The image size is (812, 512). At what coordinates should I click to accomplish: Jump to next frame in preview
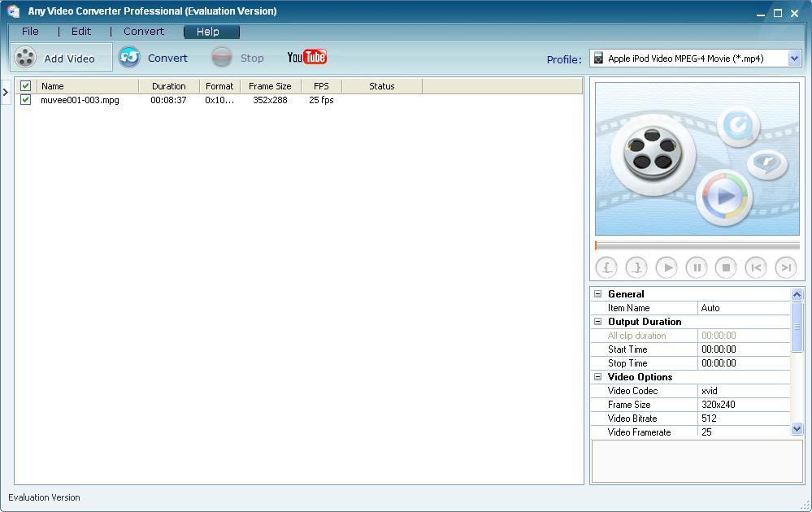click(786, 267)
